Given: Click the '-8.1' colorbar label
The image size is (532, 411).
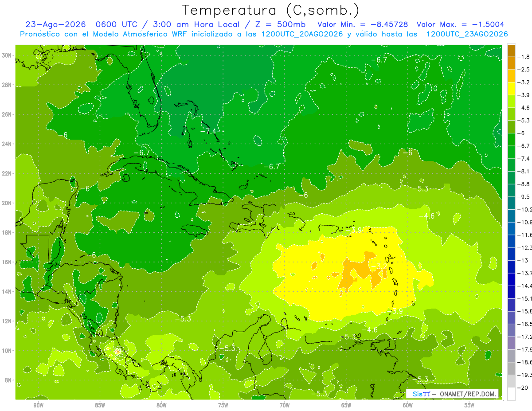Looking at the screenshot, I should tap(524, 171).
